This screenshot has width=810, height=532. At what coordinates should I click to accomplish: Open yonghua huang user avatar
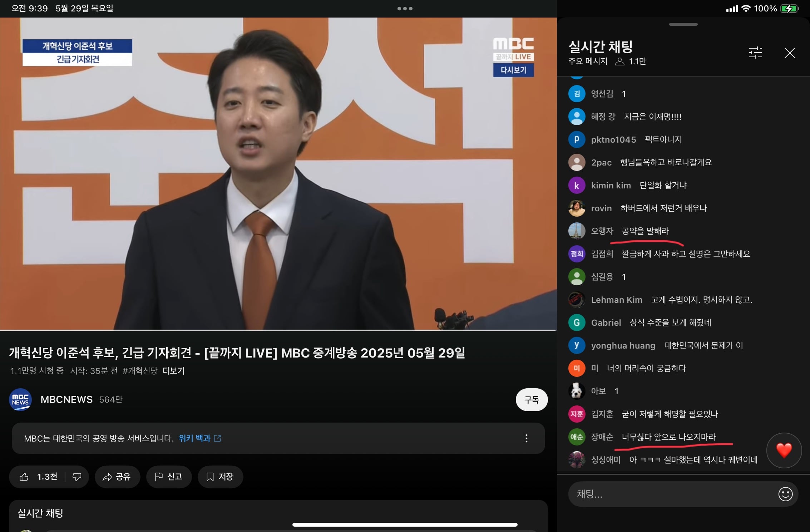(577, 345)
